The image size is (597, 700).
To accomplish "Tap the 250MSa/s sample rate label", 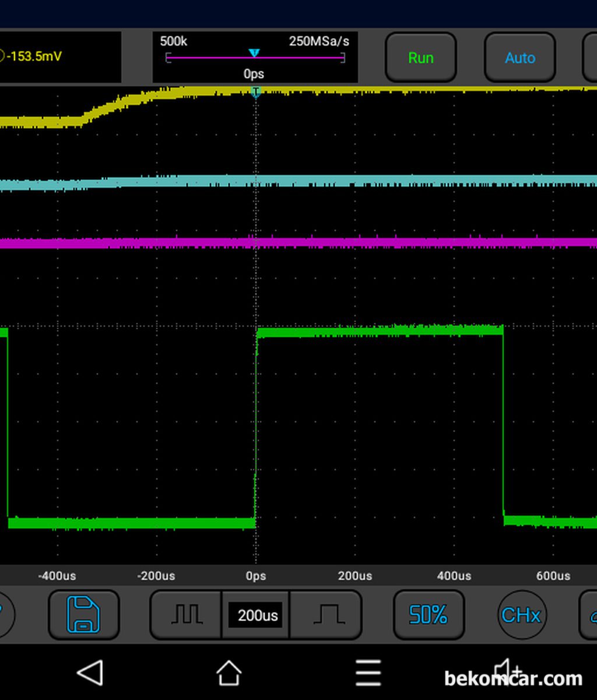I will pyautogui.click(x=319, y=41).
